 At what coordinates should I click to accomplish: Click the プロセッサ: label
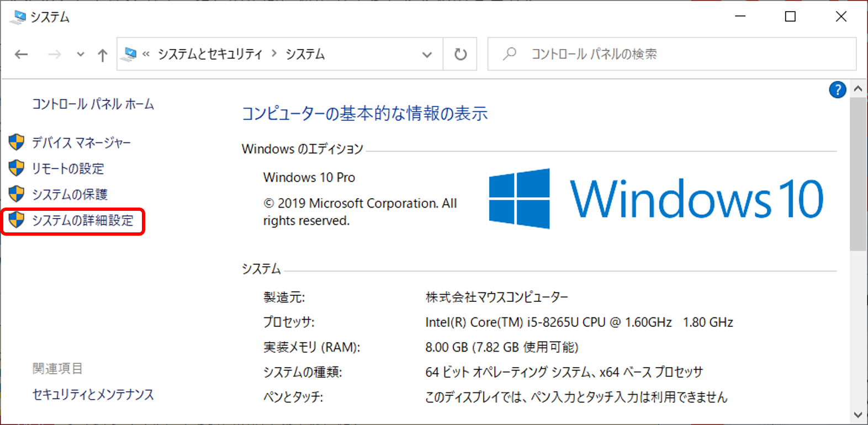click(289, 322)
